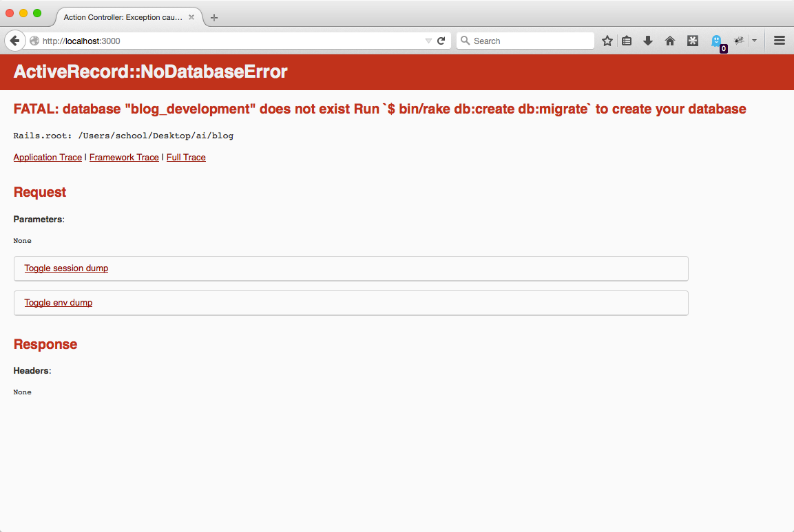Click inside the Search field

525,41
